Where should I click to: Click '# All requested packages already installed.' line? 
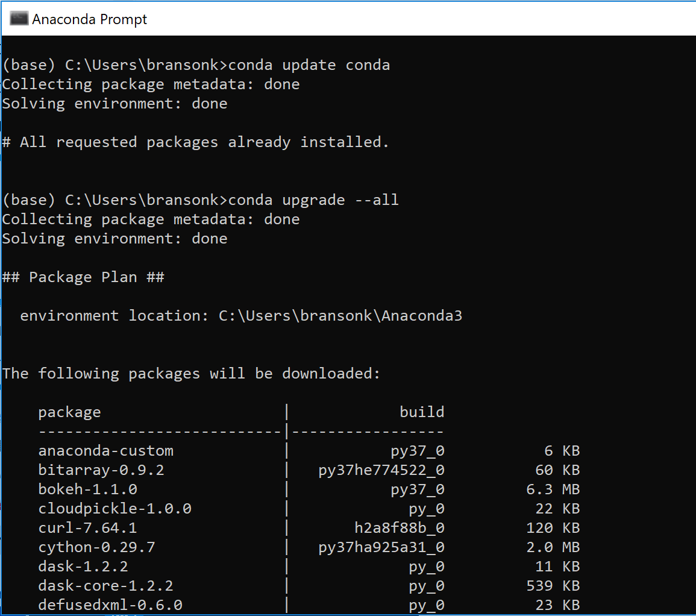tap(195, 142)
